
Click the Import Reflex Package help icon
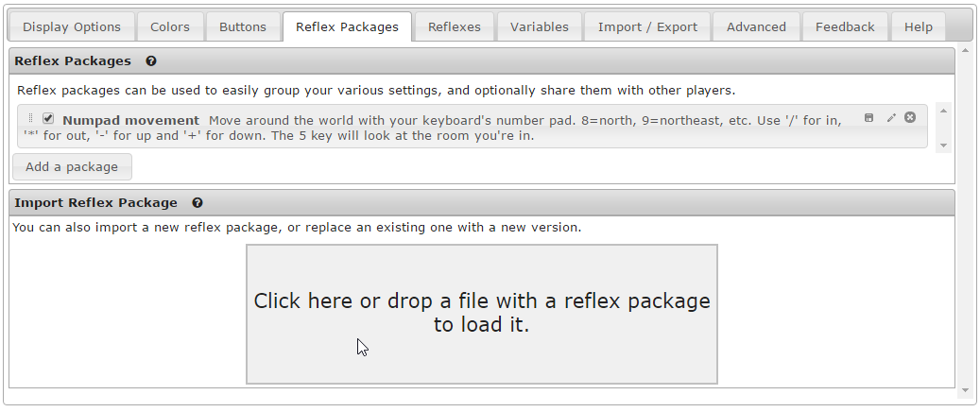coord(198,202)
